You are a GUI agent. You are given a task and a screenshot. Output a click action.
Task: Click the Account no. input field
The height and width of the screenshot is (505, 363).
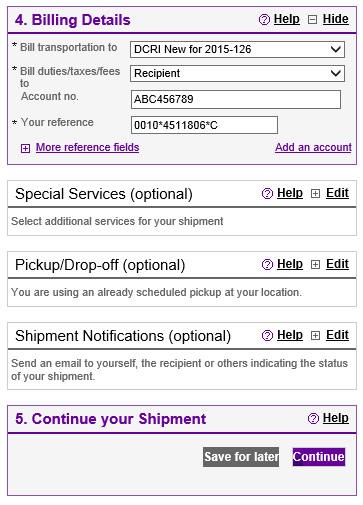pyautogui.click(x=236, y=99)
